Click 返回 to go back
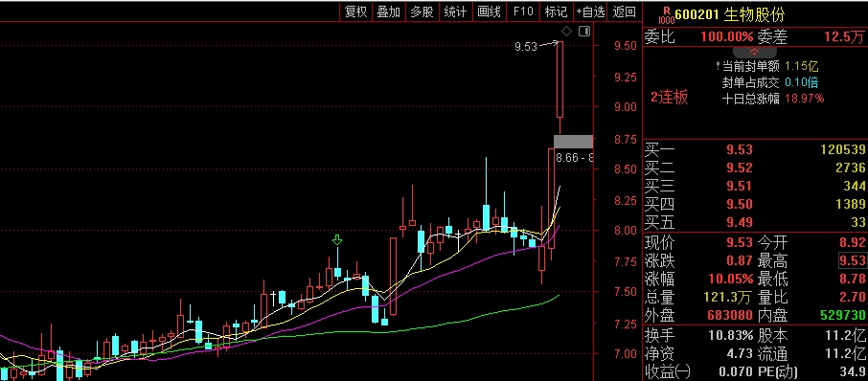This screenshot has height=381, width=868. (625, 11)
